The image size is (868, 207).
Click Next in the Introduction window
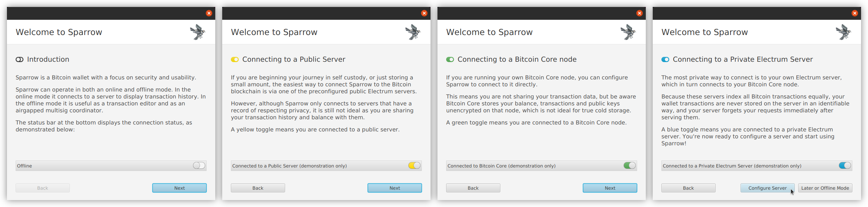pos(180,188)
